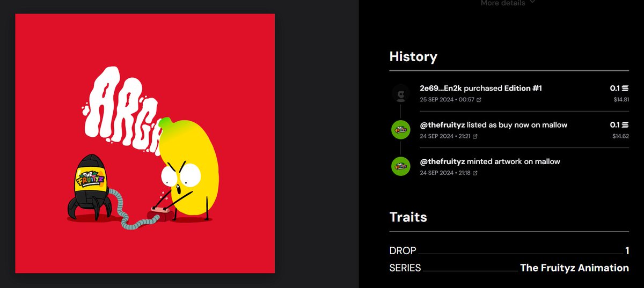644x288 pixels.
Task: Click the currency symbol on the purchased row
Action: pos(625,88)
